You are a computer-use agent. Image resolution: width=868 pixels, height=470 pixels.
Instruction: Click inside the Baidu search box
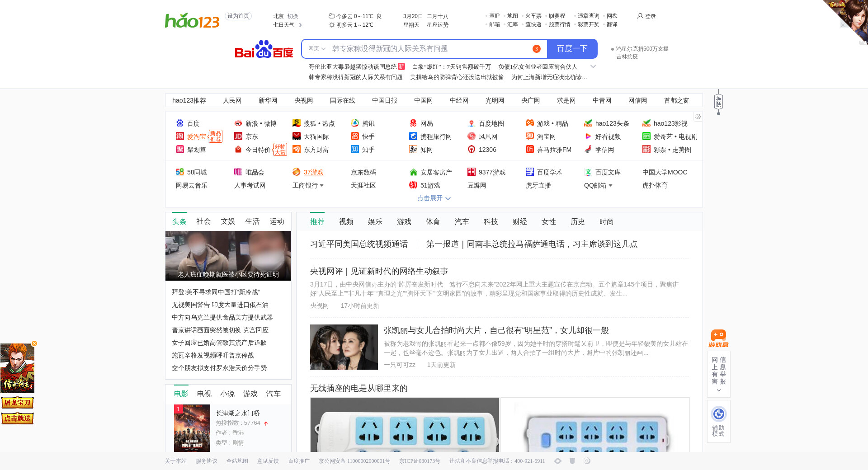click(x=429, y=49)
